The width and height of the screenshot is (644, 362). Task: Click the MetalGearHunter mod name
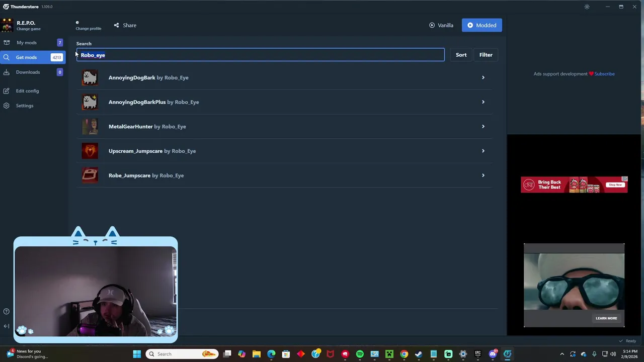pyautogui.click(x=130, y=127)
